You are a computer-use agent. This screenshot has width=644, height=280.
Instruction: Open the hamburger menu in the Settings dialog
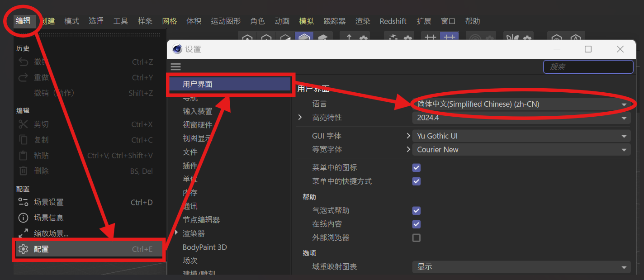click(175, 66)
